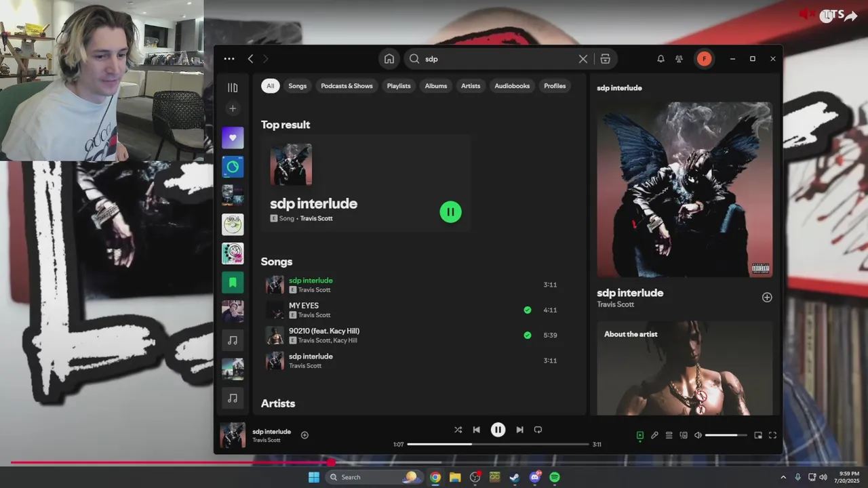Toggle the Now Playing view
868x488 pixels.
(639, 435)
